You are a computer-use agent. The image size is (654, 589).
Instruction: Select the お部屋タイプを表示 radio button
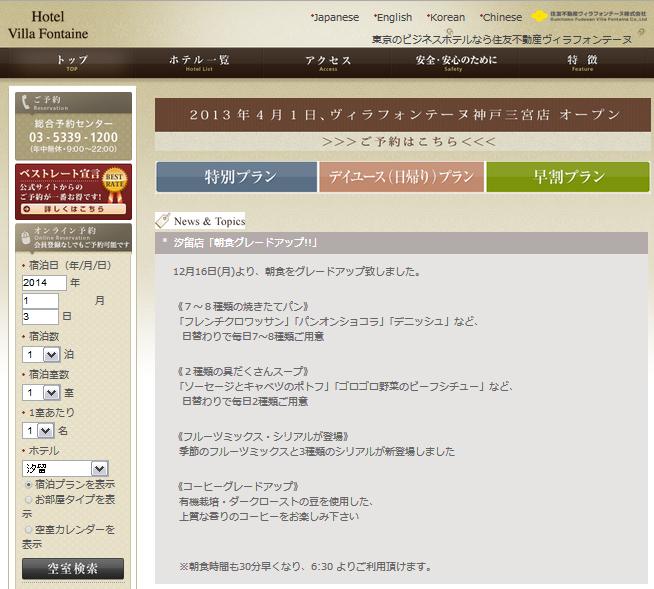pyautogui.click(x=28, y=499)
